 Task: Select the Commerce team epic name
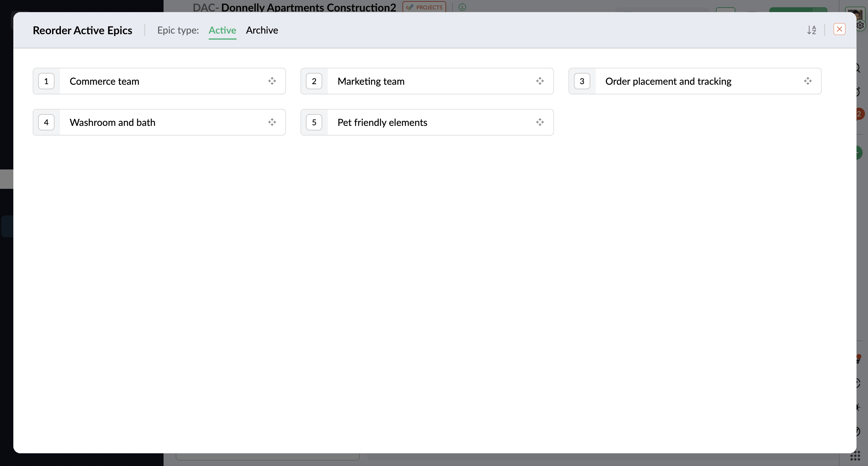click(104, 81)
